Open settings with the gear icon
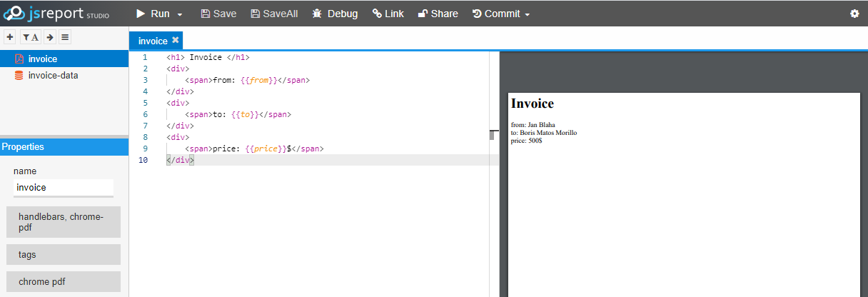This screenshot has width=868, height=297. pos(854,14)
